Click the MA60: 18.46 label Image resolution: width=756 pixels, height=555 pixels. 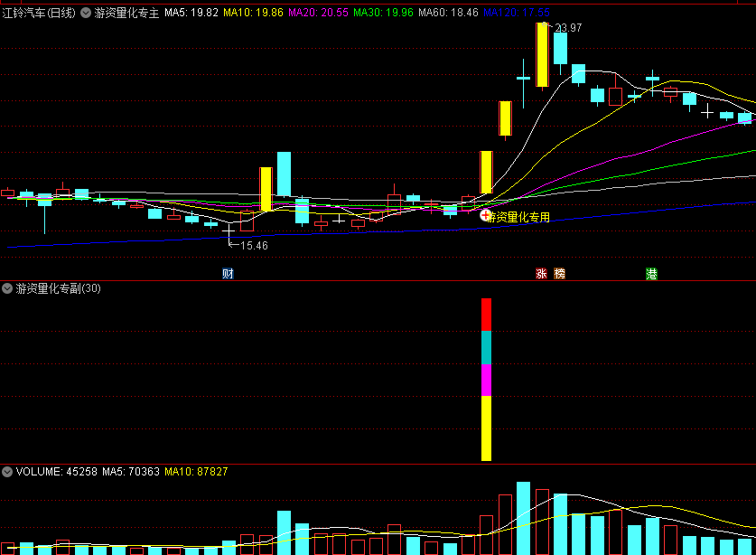(448, 13)
